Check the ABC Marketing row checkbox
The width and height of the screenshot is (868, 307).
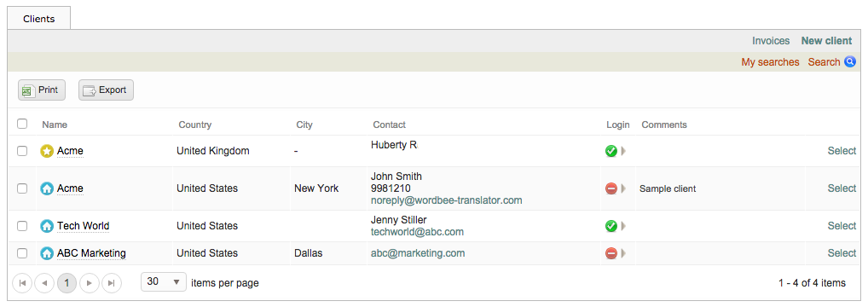tap(22, 253)
